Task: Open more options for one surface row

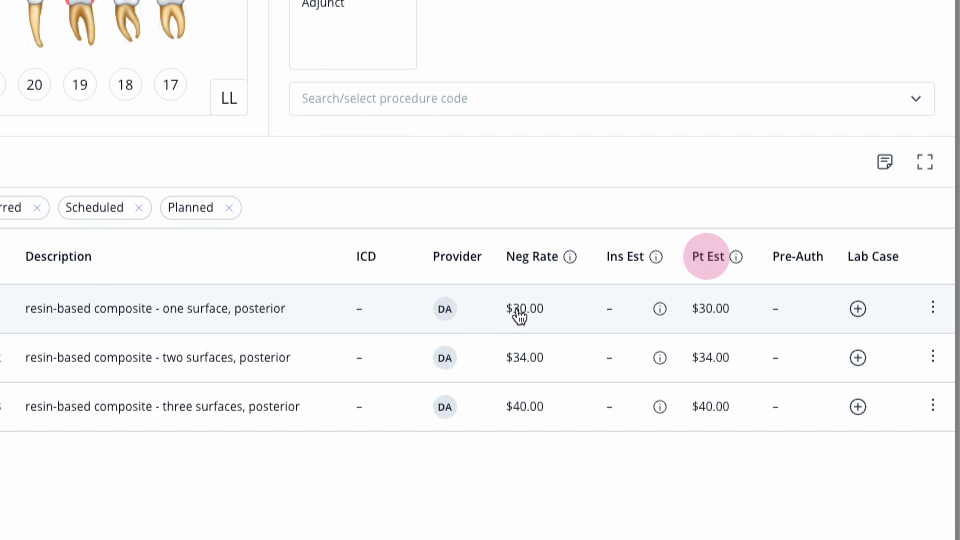Action: (x=932, y=307)
